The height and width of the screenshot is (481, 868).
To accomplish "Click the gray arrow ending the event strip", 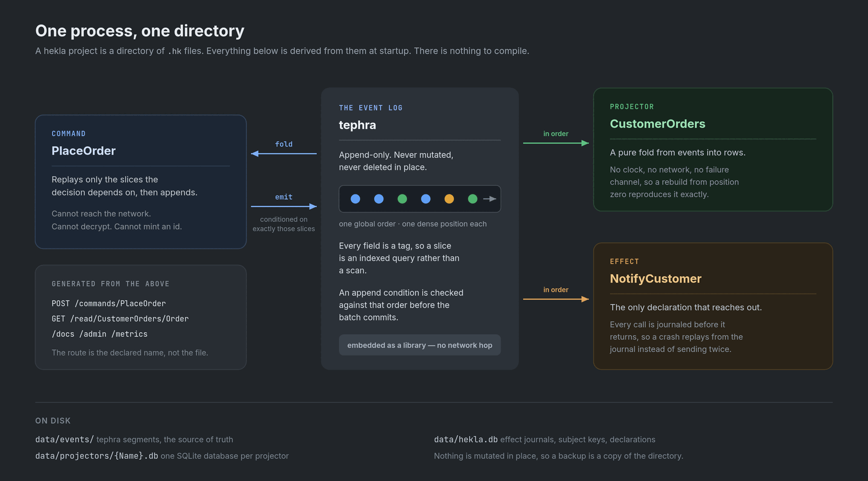I will point(490,199).
